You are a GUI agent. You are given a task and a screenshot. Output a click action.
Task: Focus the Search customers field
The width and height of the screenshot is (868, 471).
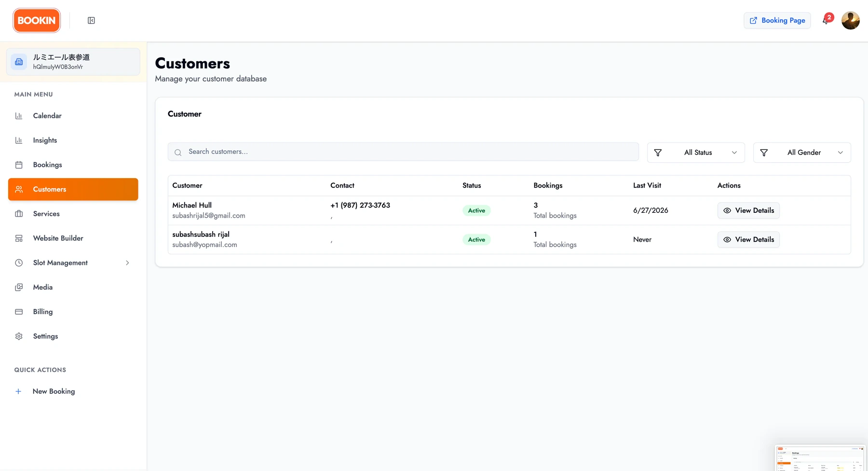(403, 152)
